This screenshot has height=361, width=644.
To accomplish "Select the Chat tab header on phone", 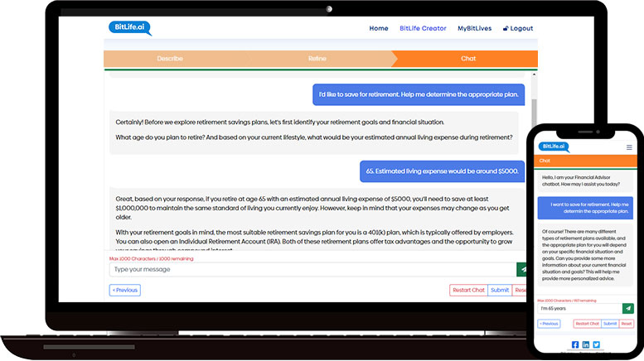I will point(585,161).
